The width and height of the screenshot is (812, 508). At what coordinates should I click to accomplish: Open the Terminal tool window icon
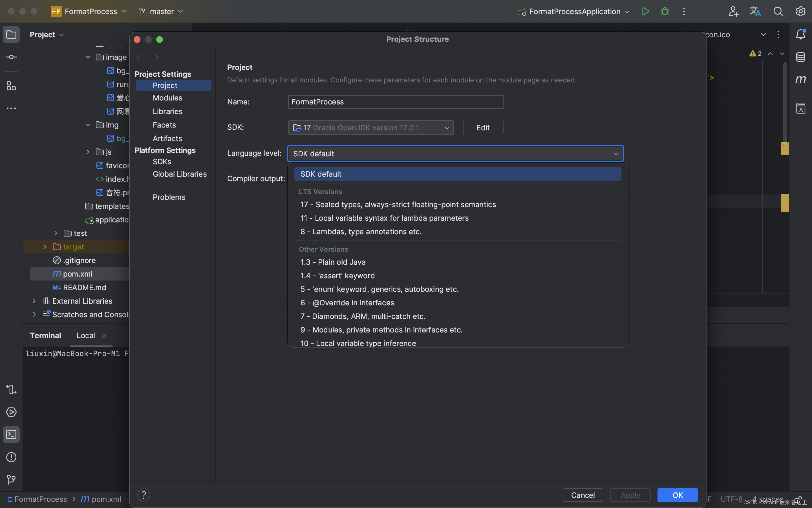pyautogui.click(x=11, y=435)
